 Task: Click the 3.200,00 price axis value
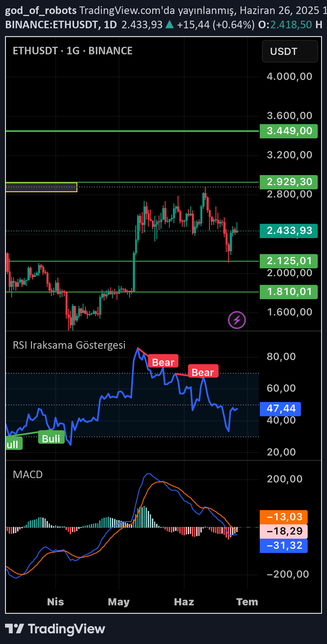289,155
